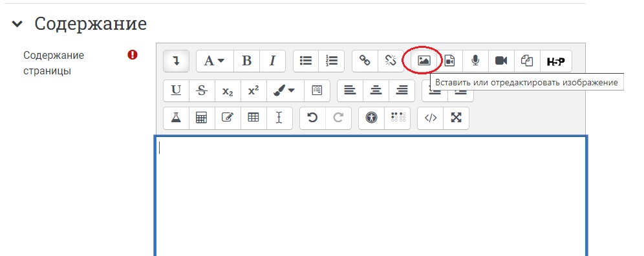Open the screenreader helper braille icon

point(398,118)
